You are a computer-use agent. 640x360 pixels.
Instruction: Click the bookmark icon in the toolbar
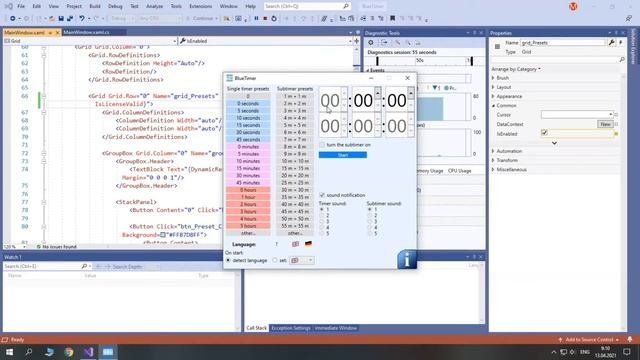pos(393,18)
